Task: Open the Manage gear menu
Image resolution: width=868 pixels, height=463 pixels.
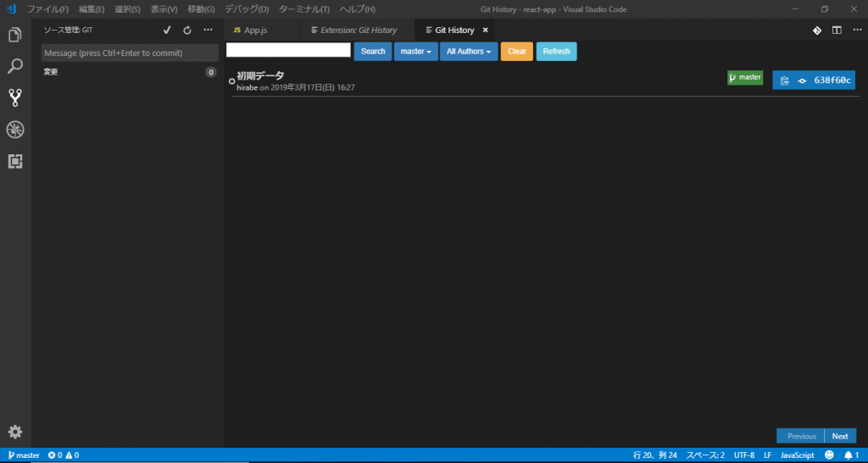Action: [x=15, y=432]
